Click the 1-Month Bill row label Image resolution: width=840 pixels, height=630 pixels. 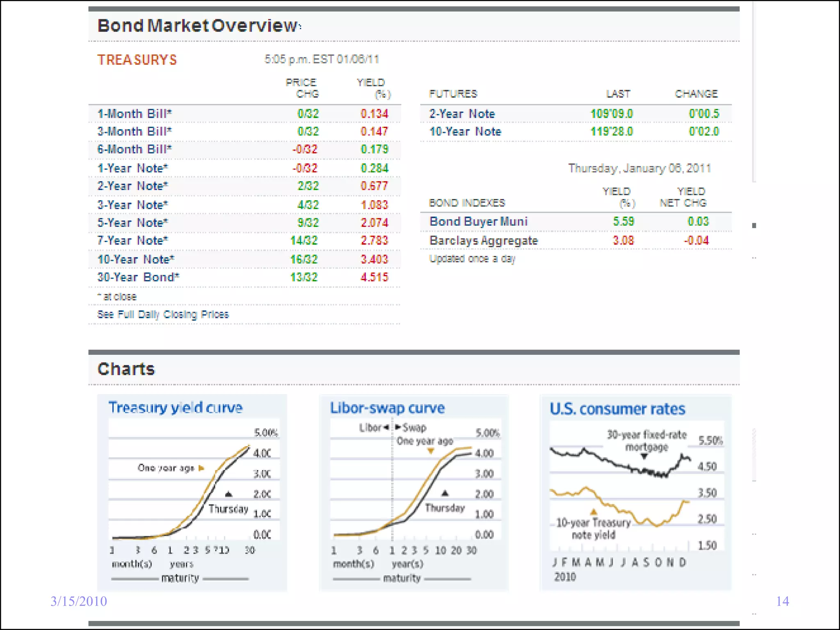click(x=135, y=114)
